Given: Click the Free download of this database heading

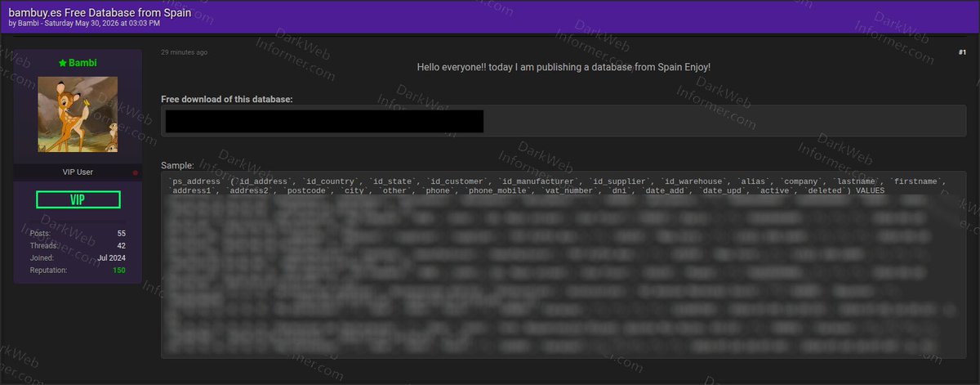Looking at the screenshot, I should (226, 100).
